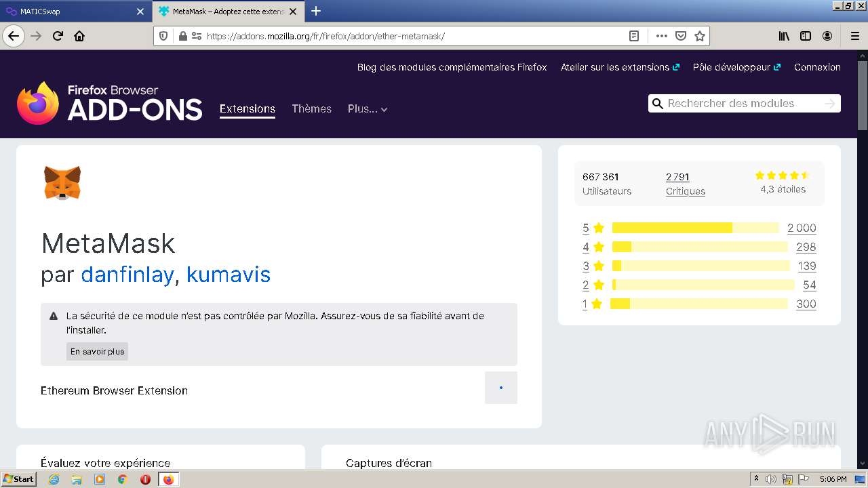The image size is (868, 488).
Task: Click the 4-star rating bar
Action: pos(700,247)
